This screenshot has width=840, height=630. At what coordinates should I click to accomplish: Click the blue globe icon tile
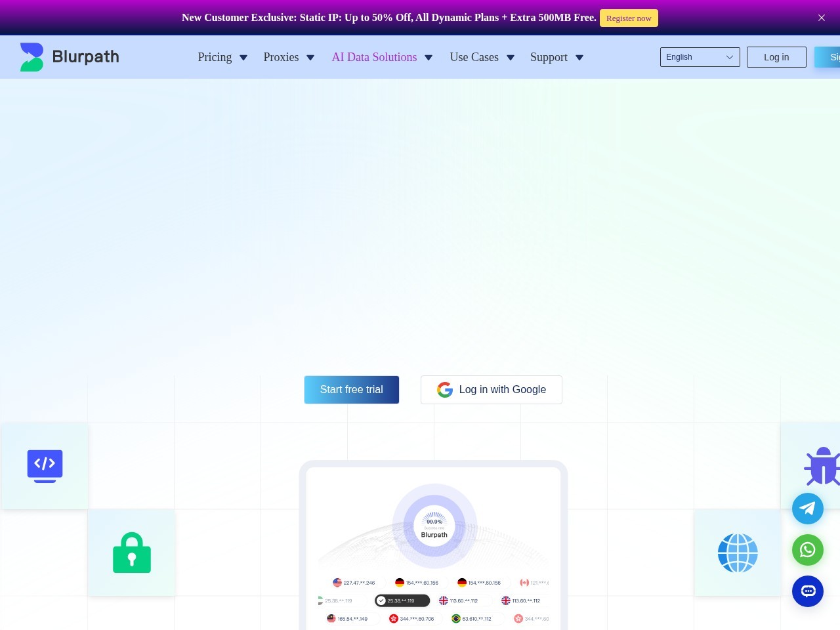pyautogui.click(x=738, y=553)
